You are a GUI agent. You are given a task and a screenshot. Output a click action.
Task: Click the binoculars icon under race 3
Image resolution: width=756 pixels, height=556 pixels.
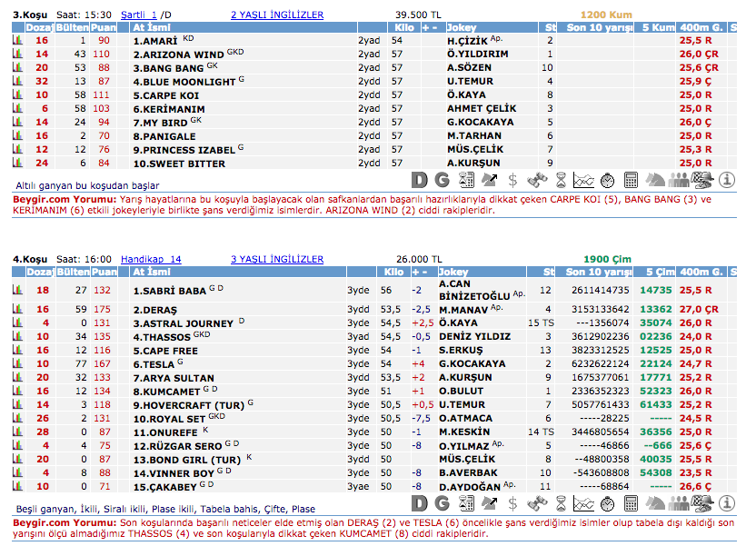coord(537,180)
